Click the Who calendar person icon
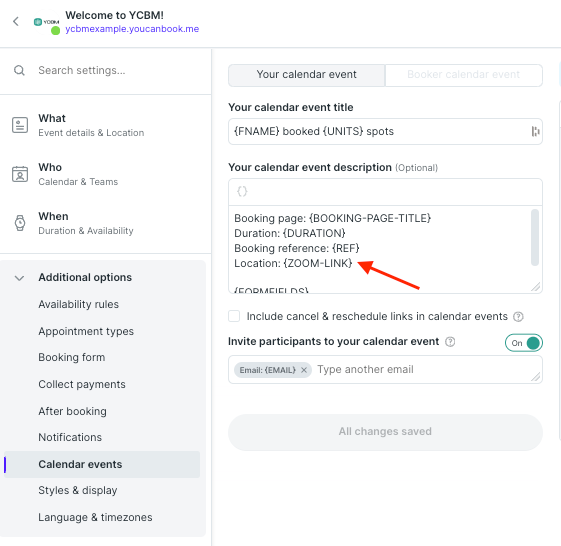Image resolution: width=561 pixels, height=546 pixels. (20, 174)
